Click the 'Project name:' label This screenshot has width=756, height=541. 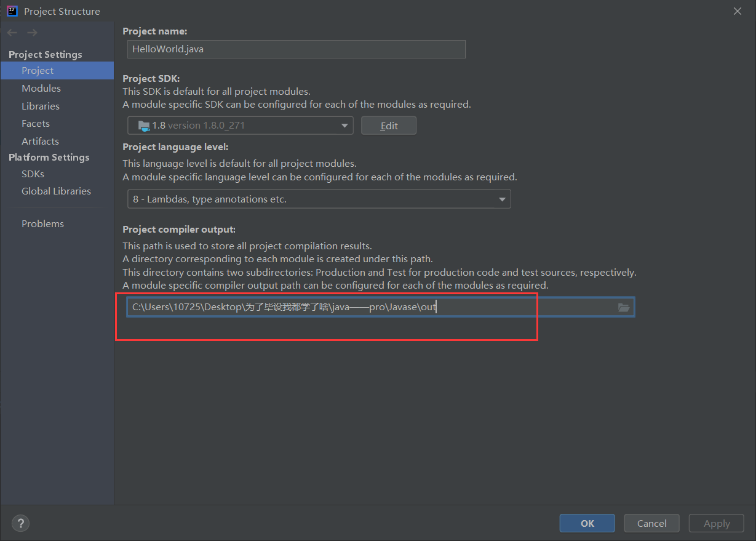point(155,31)
